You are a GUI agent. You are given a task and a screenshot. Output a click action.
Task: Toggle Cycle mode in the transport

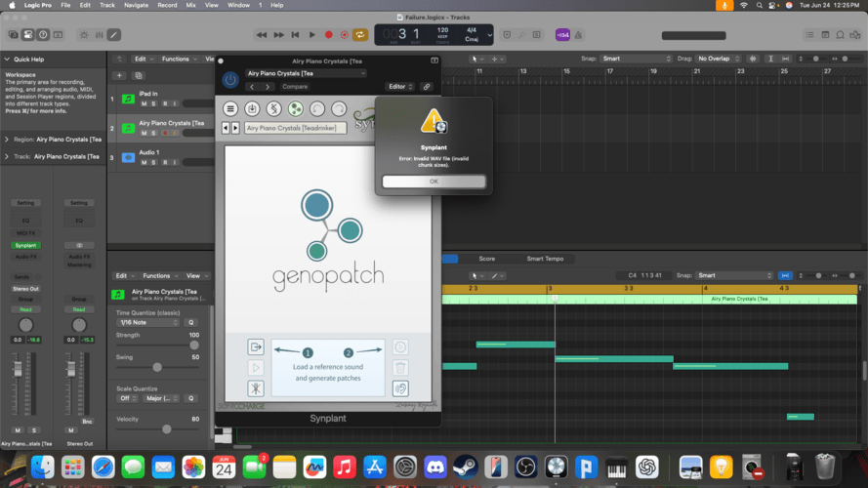(360, 35)
